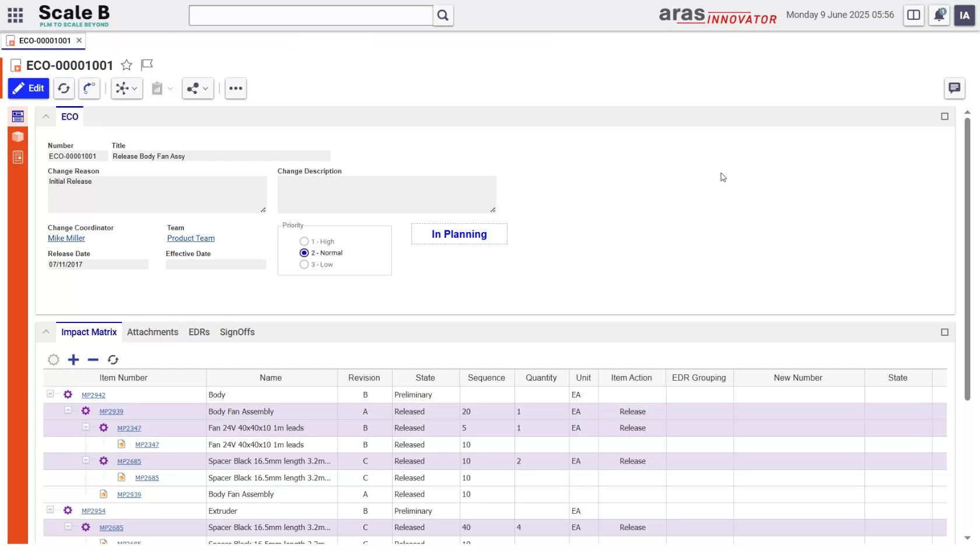Open the more options ellipsis menu
The width and height of the screenshot is (980, 551).
pyautogui.click(x=236, y=89)
